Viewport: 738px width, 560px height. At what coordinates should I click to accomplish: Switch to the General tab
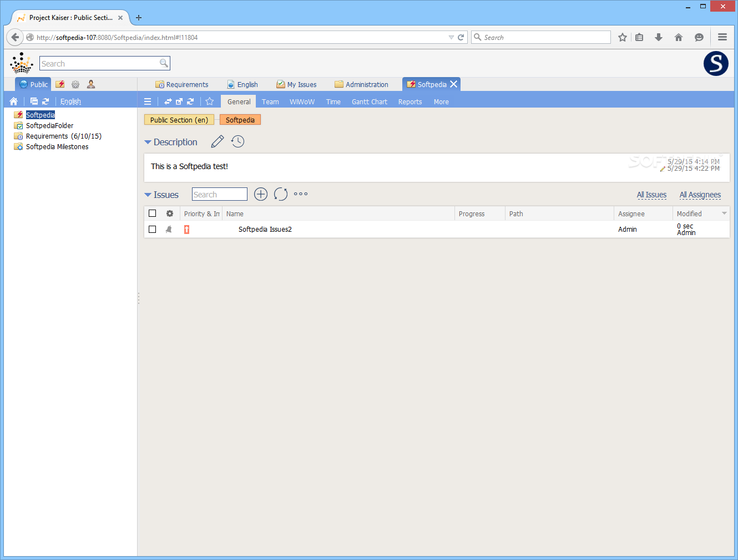239,101
